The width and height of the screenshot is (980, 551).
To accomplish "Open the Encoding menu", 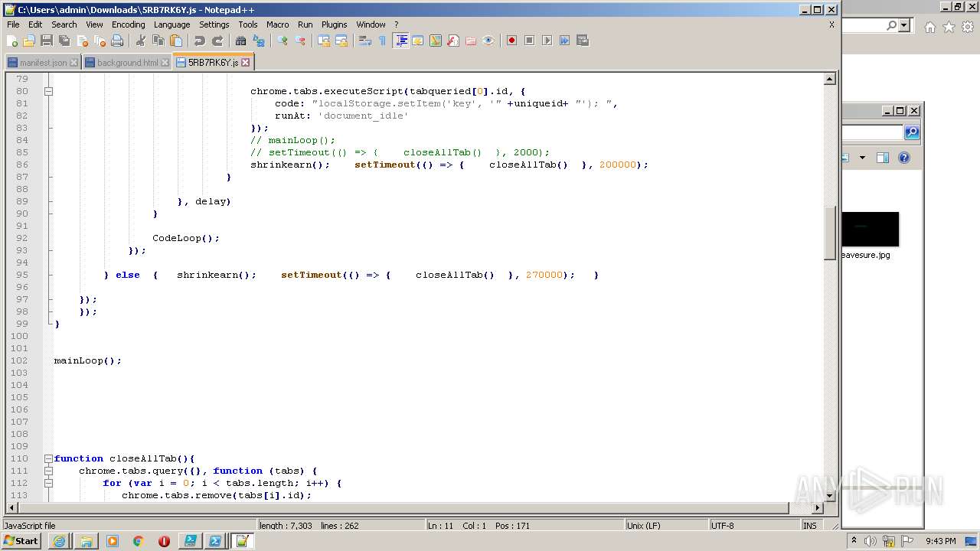I will pos(128,24).
